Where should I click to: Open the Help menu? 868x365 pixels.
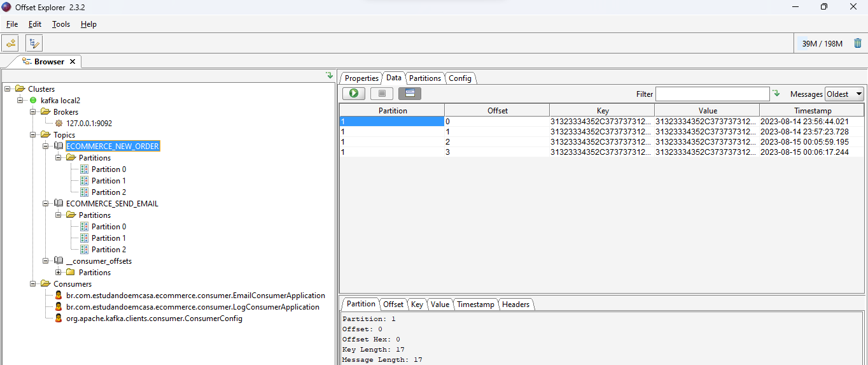tap(88, 24)
